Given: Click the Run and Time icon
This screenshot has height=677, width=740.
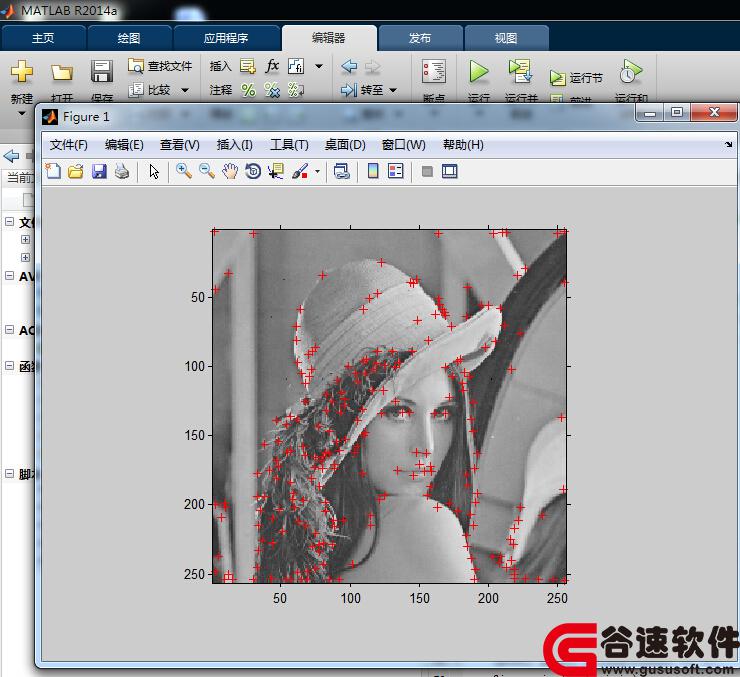Looking at the screenshot, I should (x=631, y=72).
